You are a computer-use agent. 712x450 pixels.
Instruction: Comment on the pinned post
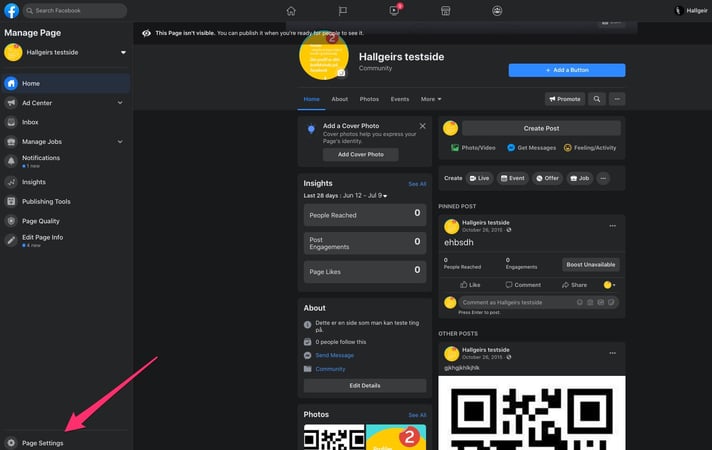pyautogui.click(x=523, y=285)
